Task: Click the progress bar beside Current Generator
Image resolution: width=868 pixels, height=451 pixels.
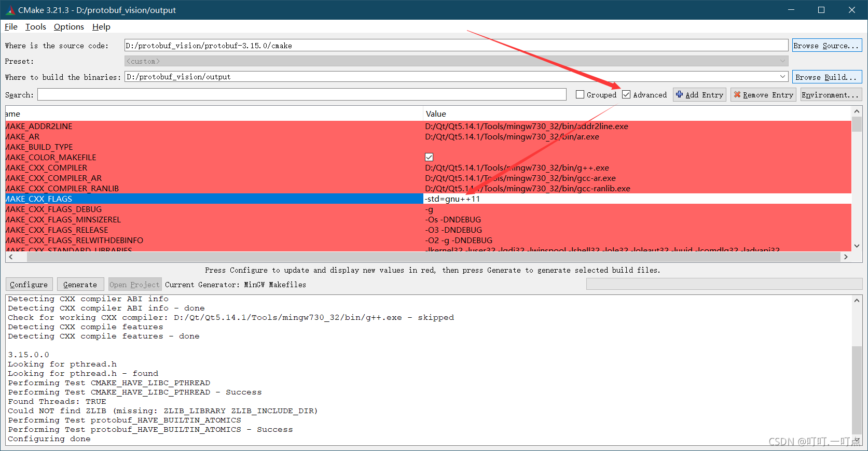Action: pyautogui.click(x=724, y=284)
